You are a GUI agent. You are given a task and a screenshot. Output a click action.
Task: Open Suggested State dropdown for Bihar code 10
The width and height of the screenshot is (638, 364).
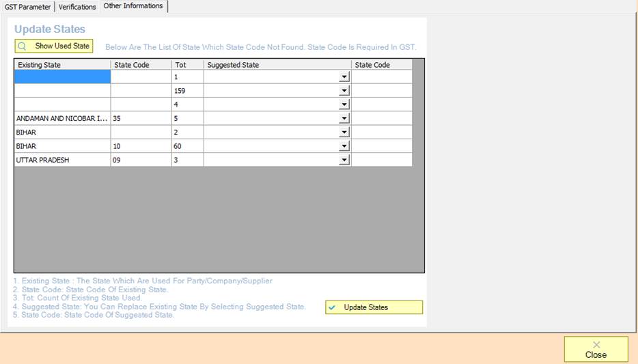344,146
